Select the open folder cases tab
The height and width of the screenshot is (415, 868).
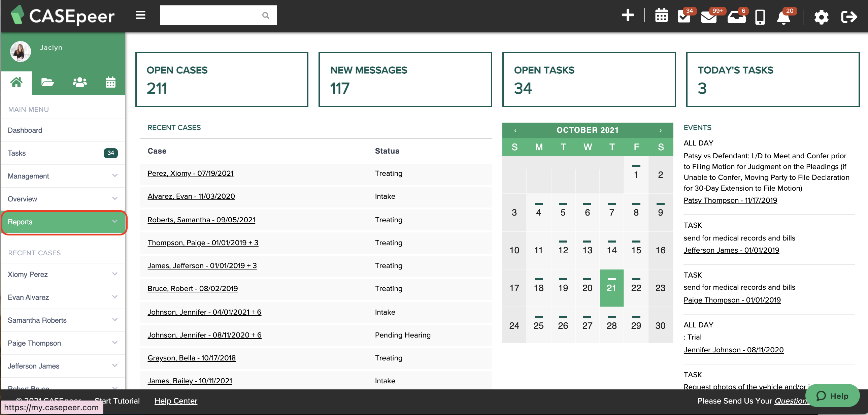pos(47,82)
